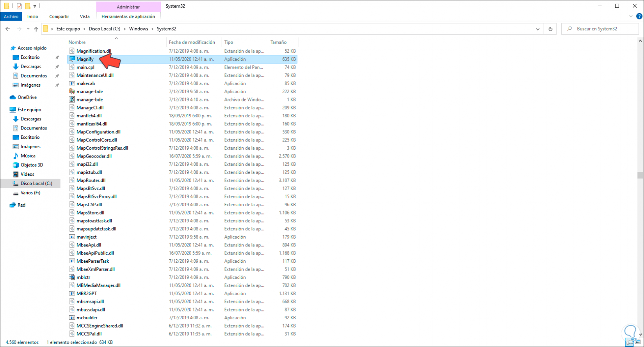Expand the chevron after Este equipo in path
The image size is (644, 347).
(84, 29)
